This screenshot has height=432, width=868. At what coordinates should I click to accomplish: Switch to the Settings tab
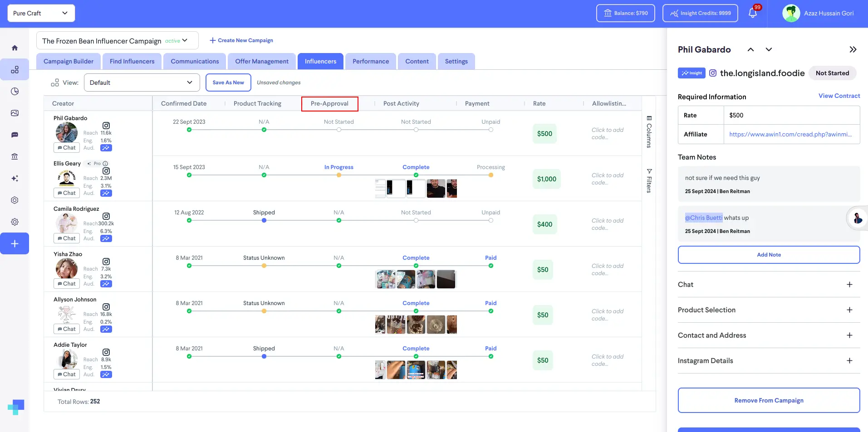[456, 61]
